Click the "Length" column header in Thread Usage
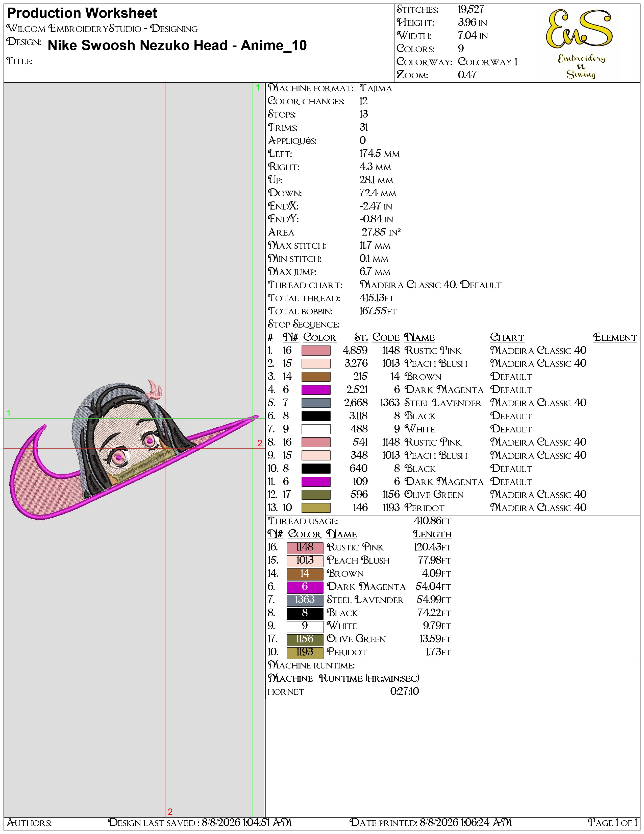The image size is (644, 834). pyautogui.click(x=432, y=534)
